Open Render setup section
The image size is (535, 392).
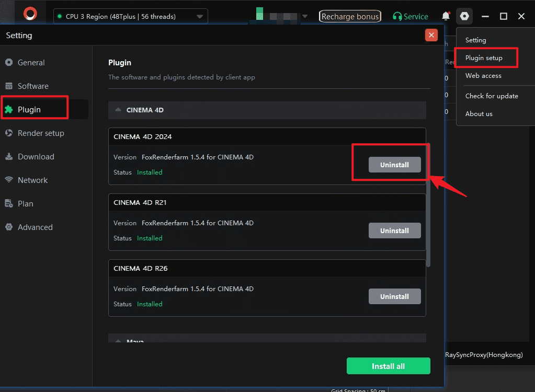point(41,133)
